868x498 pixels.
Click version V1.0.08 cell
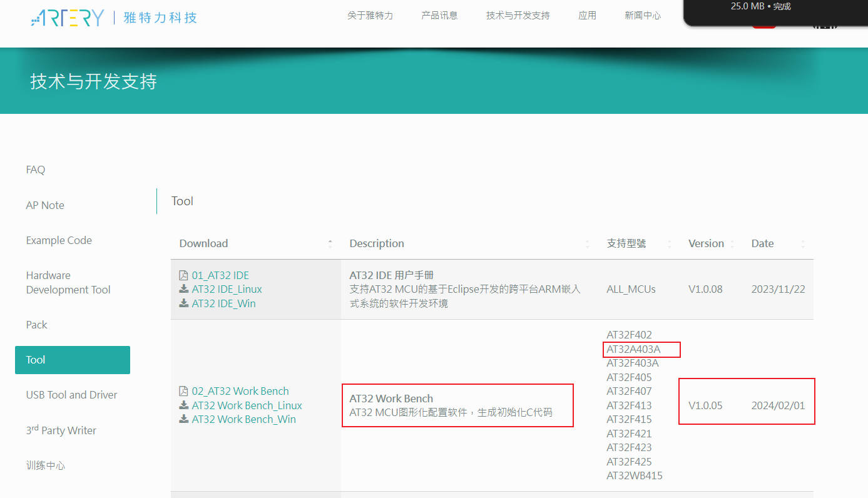pyautogui.click(x=705, y=289)
